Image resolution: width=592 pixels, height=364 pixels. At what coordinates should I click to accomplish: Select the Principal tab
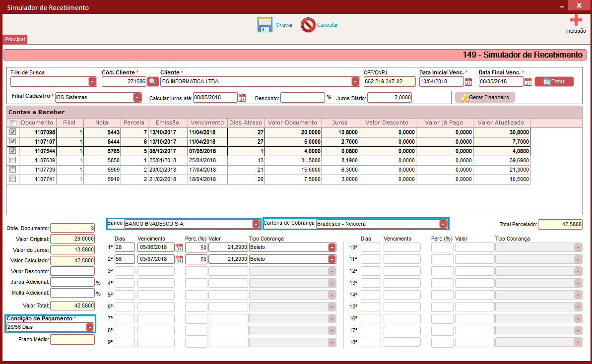coord(15,39)
